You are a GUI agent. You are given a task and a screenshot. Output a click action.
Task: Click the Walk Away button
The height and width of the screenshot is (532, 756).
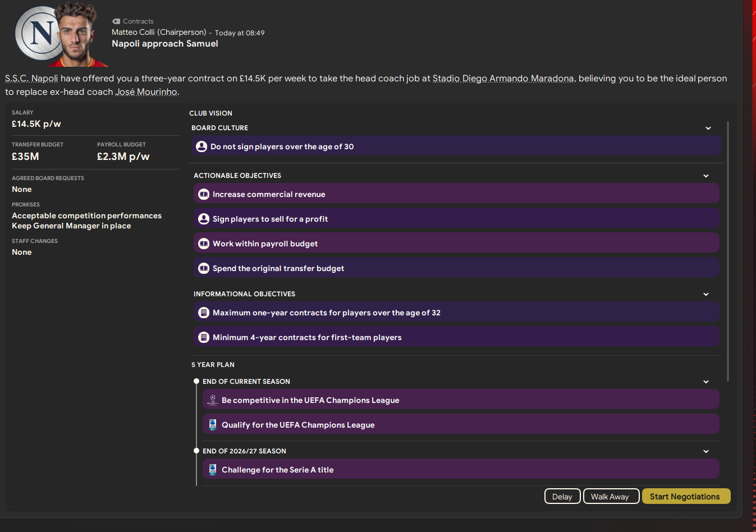[x=611, y=496]
